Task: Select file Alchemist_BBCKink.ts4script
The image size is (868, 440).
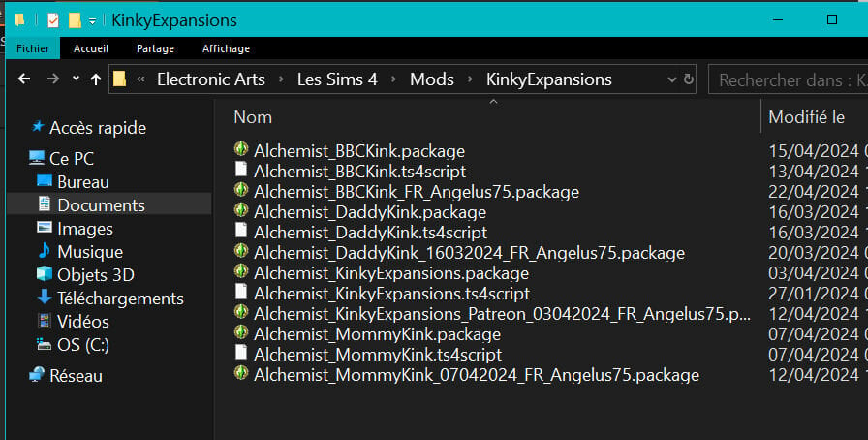Action: tap(359, 172)
